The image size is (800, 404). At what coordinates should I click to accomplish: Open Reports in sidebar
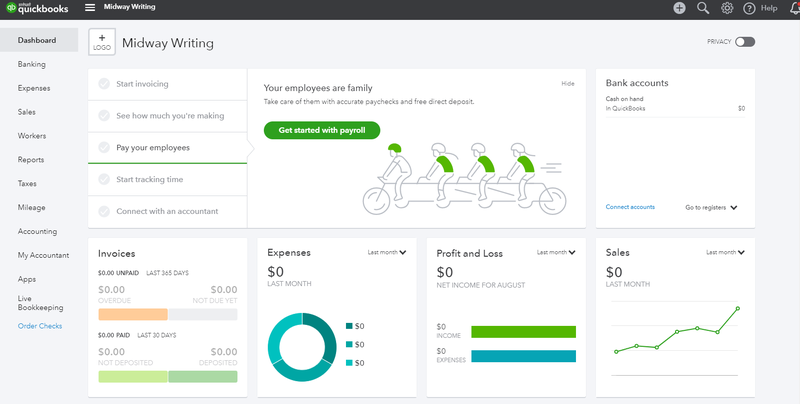click(x=31, y=160)
